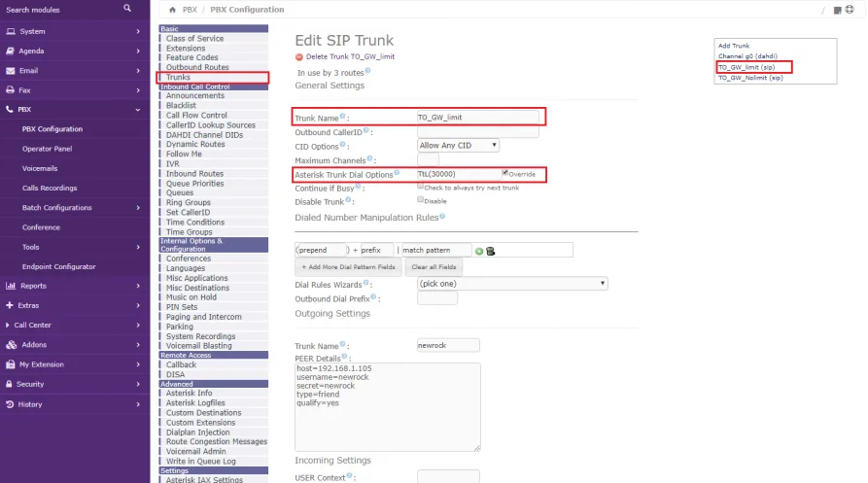Open Endpoint Configurator menu item

click(58, 266)
